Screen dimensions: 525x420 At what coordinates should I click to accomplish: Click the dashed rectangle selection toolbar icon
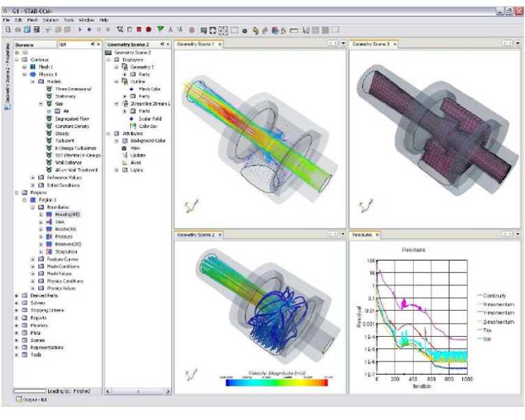point(234,30)
